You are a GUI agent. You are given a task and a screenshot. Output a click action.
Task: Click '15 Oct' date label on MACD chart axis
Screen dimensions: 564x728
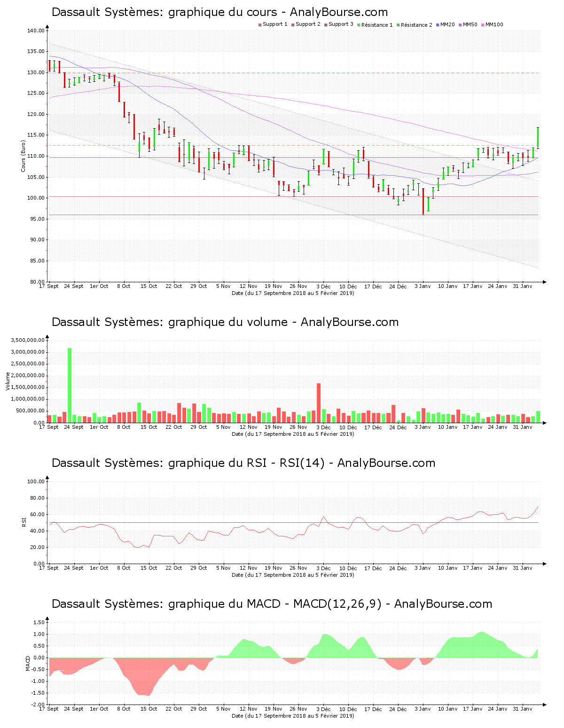point(149,709)
